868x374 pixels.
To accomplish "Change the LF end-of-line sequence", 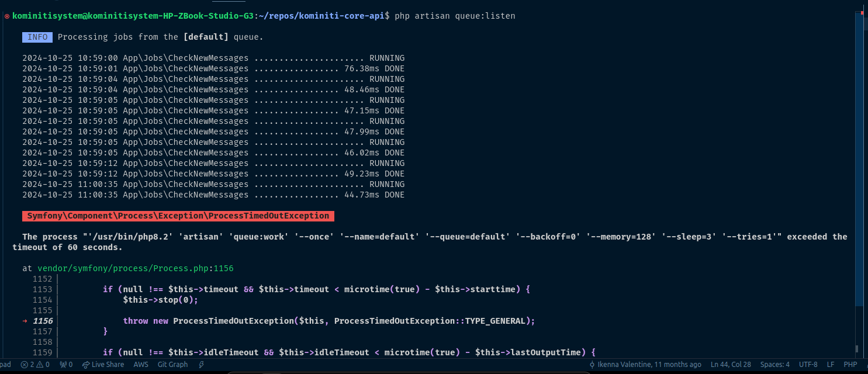I will click(830, 364).
